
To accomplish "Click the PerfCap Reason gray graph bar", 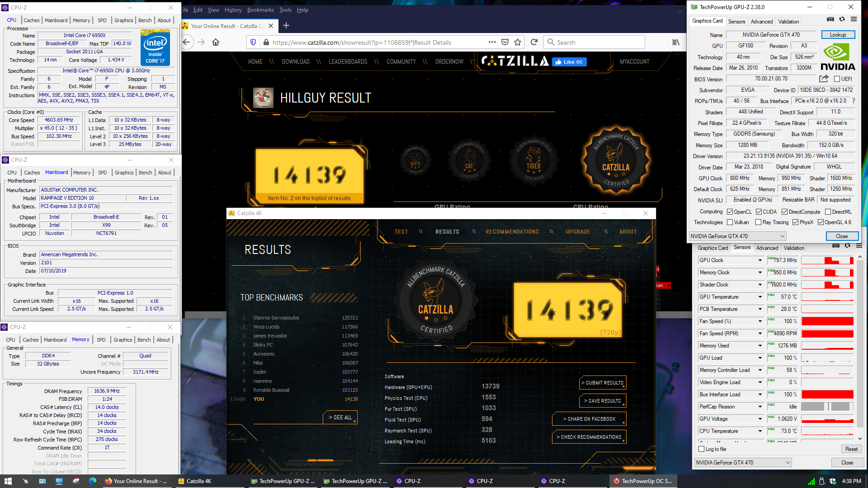I will [x=827, y=407].
